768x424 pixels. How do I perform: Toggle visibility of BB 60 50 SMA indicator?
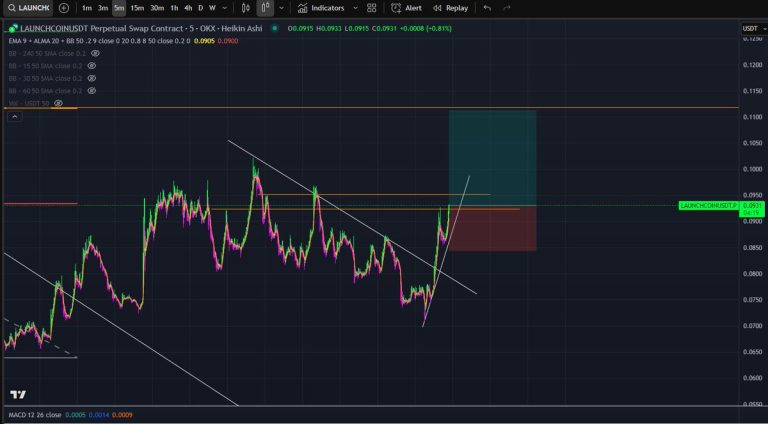point(92,91)
